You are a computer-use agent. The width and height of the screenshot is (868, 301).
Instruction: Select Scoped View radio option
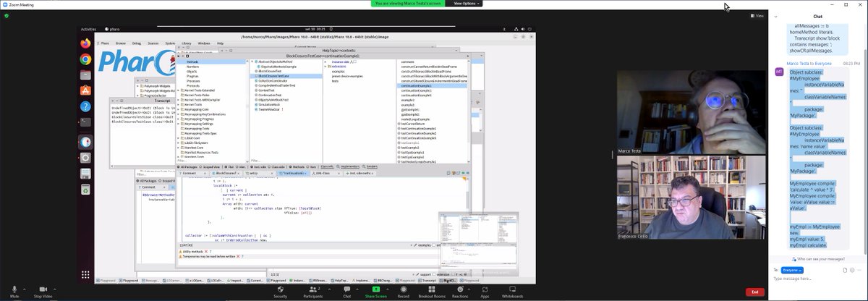coord(208,166)
